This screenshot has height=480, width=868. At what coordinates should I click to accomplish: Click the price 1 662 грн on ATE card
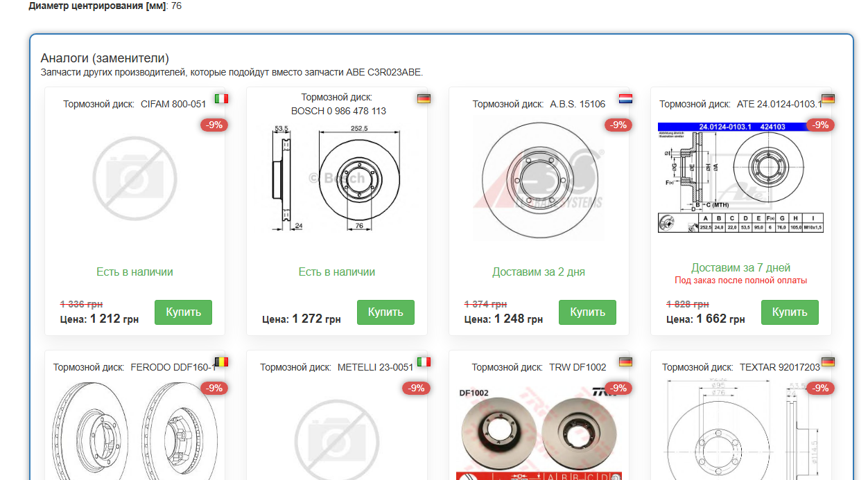[x=721, y=319]
